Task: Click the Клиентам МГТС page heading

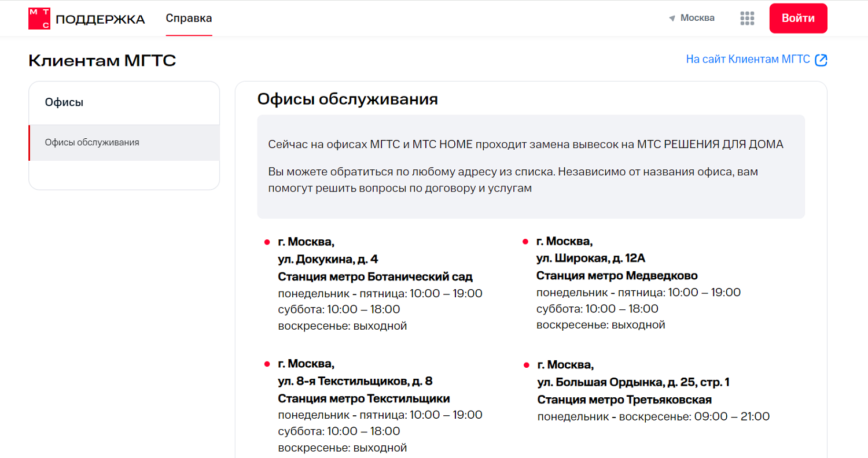Action: (102, 61)
